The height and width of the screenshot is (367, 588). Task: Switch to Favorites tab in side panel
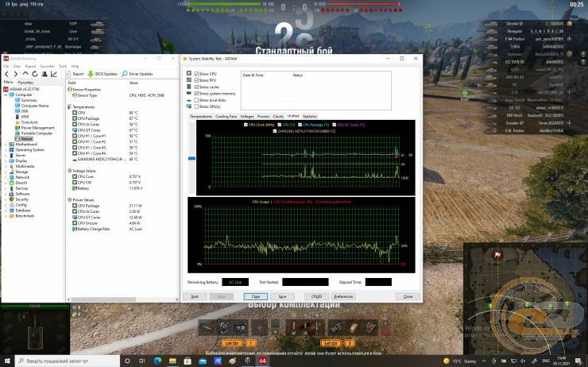(x=25, y=83)
